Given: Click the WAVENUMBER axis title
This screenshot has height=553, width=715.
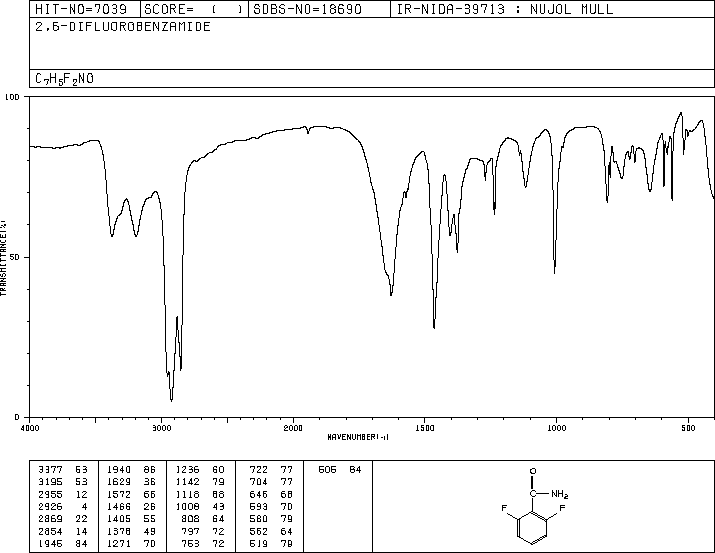Looking at the screenshot, I should tap(358, 437).
